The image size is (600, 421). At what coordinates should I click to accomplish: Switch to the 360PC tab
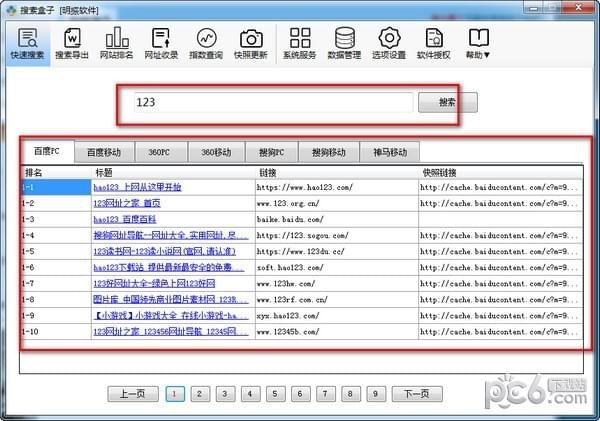click(161, 152)
